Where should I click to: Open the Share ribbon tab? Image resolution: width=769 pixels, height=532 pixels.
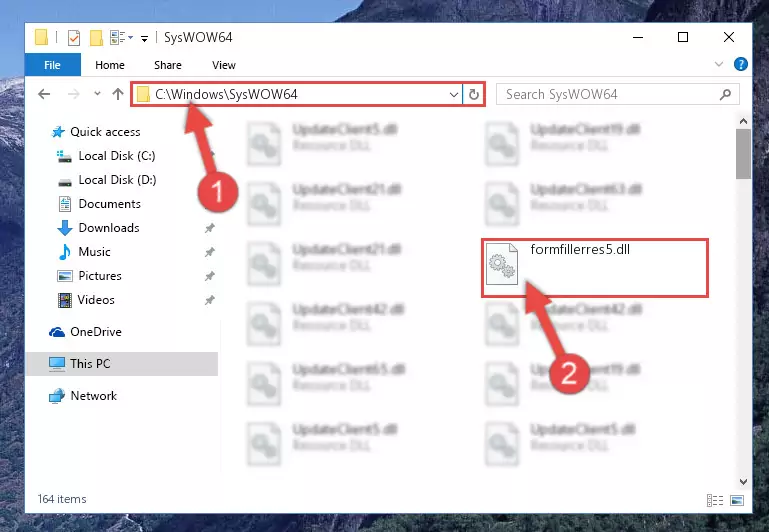(168, 65)
